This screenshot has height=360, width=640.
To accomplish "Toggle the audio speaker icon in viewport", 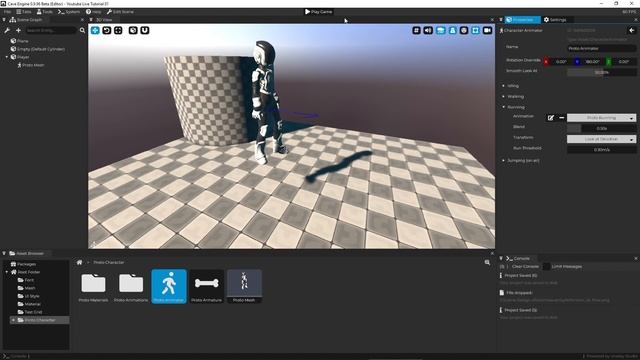I will click(428, 30).
